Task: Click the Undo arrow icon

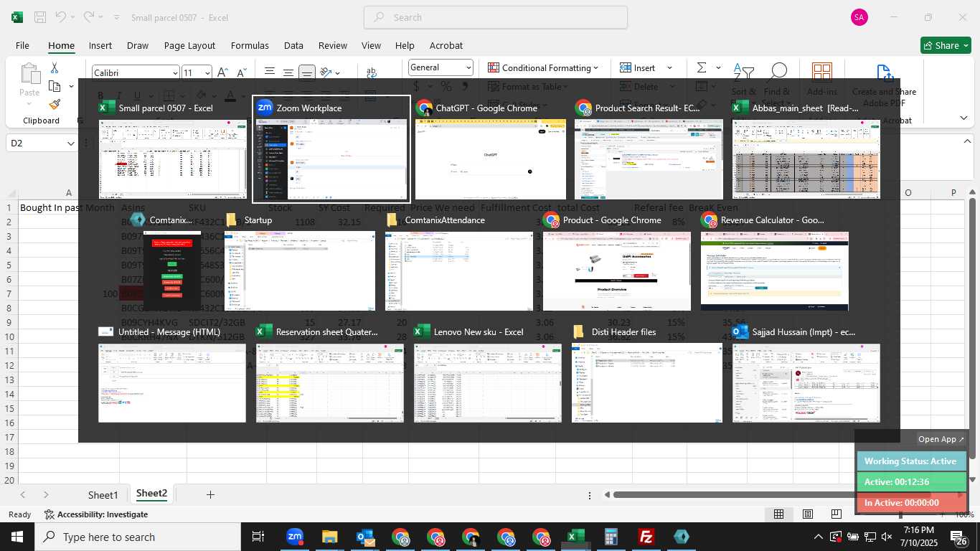Action: point(61,17)
